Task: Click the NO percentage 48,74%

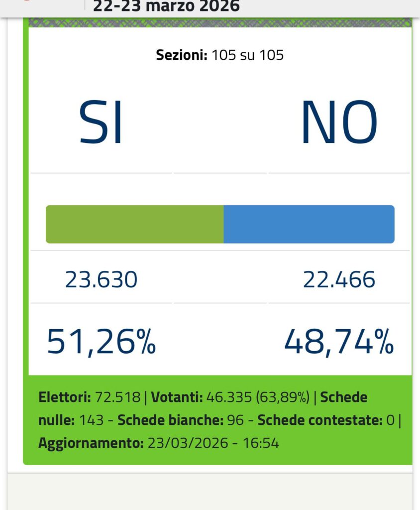Action: 339,342
